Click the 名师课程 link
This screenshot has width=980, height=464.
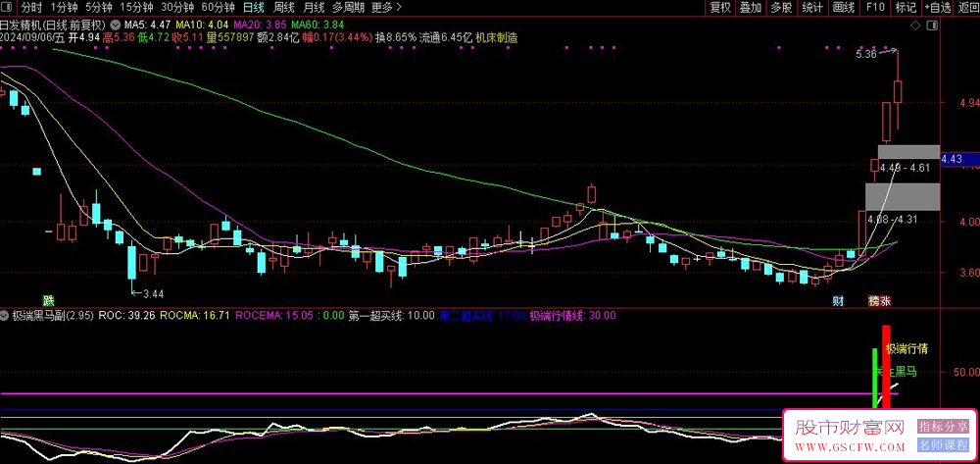click(943, 445)
